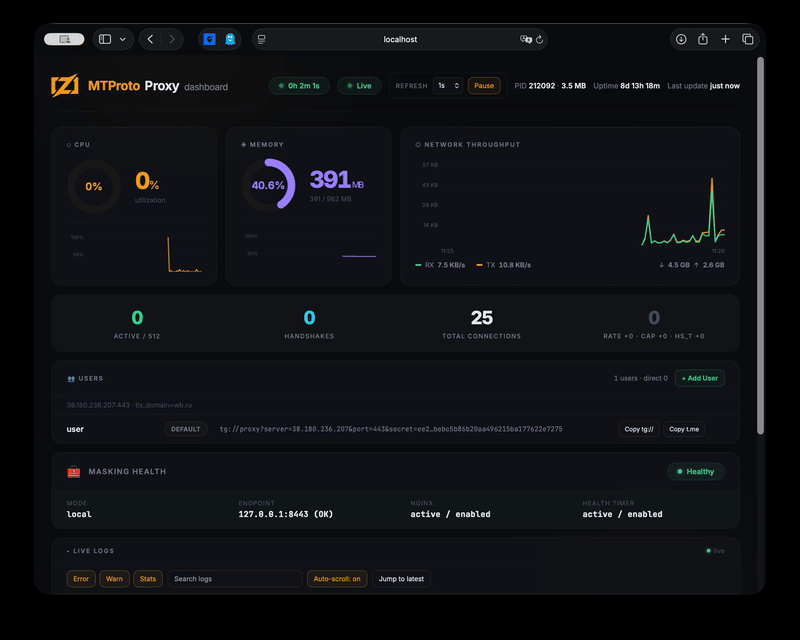
Task: Open the sidebar options dropdown chevron
Action: tap(122, 39)
